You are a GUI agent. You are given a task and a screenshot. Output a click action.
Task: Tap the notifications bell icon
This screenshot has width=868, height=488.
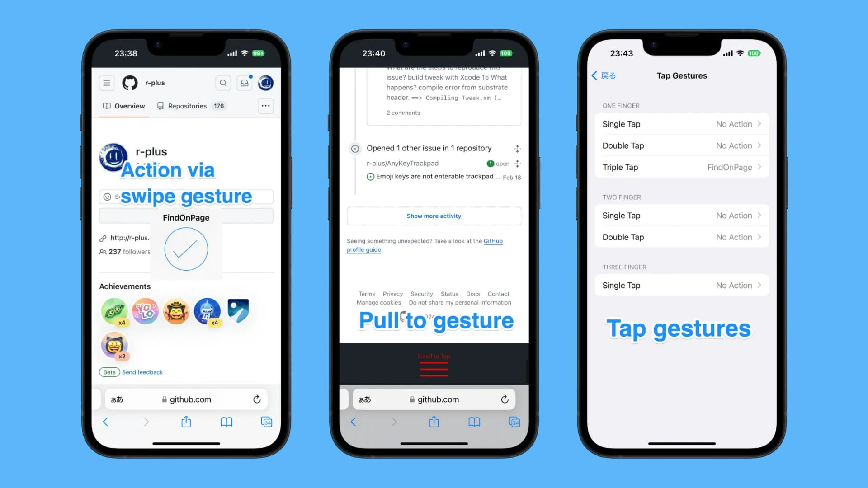click(x=245, y=83)
